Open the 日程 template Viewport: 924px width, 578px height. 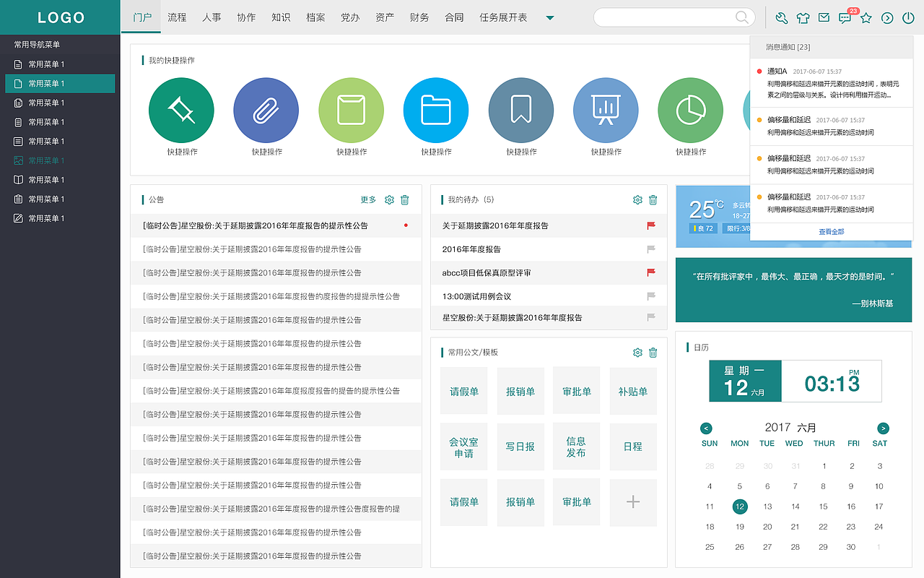[x=633, y=447]
